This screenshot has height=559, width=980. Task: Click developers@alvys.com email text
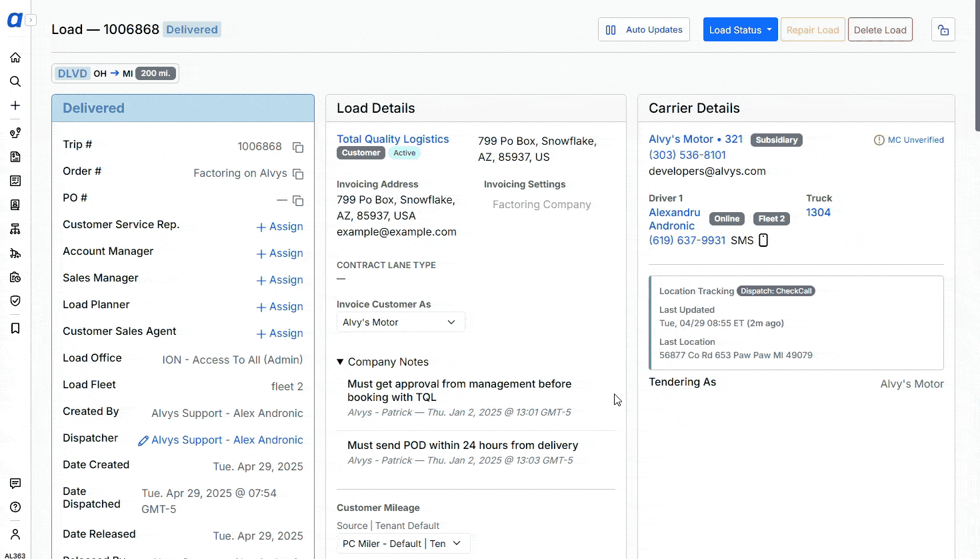pos(707,171)
